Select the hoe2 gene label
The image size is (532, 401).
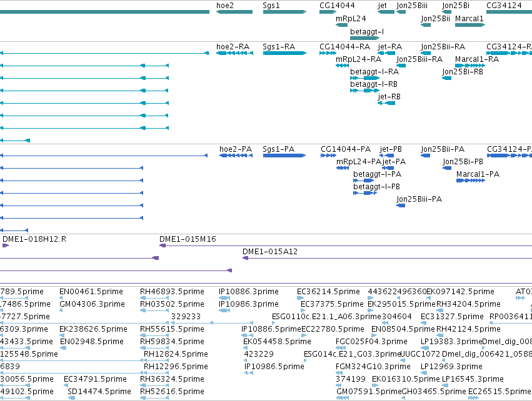click(225, 6)
